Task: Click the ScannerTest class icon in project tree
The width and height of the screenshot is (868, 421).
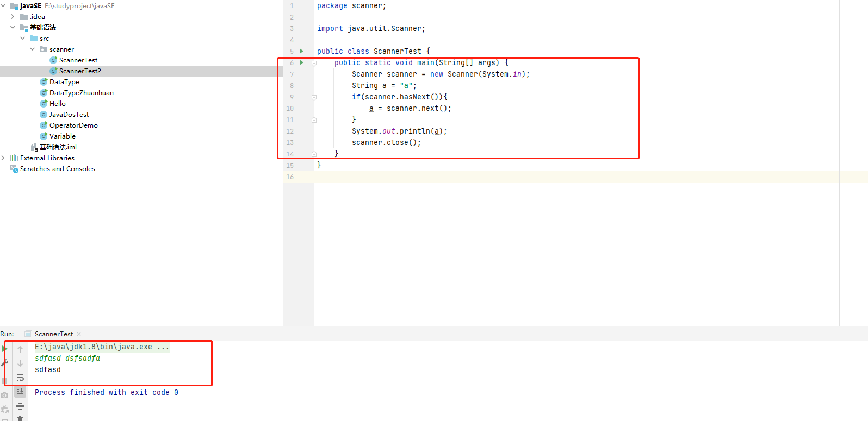Action: pyautogui.click(x=53, y=60)
